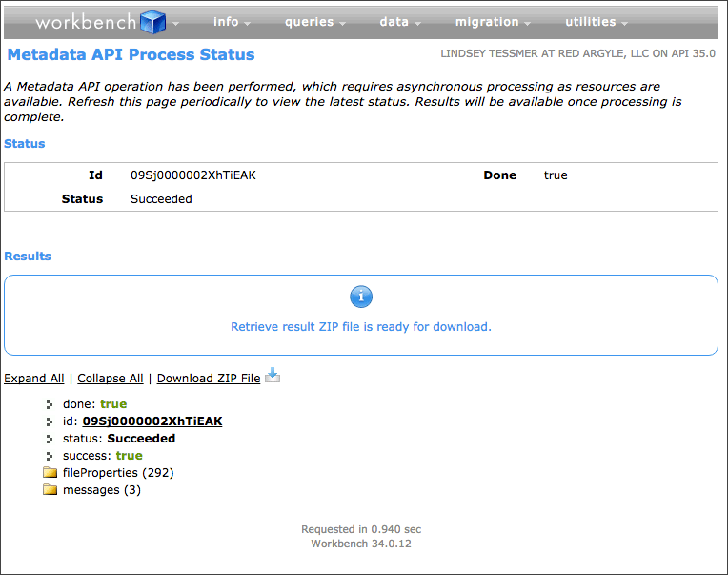The width and height of the screenshot is (728, 575).
Task: Click 'Workbench 34.0.12' version text
Action: point(361,544)
